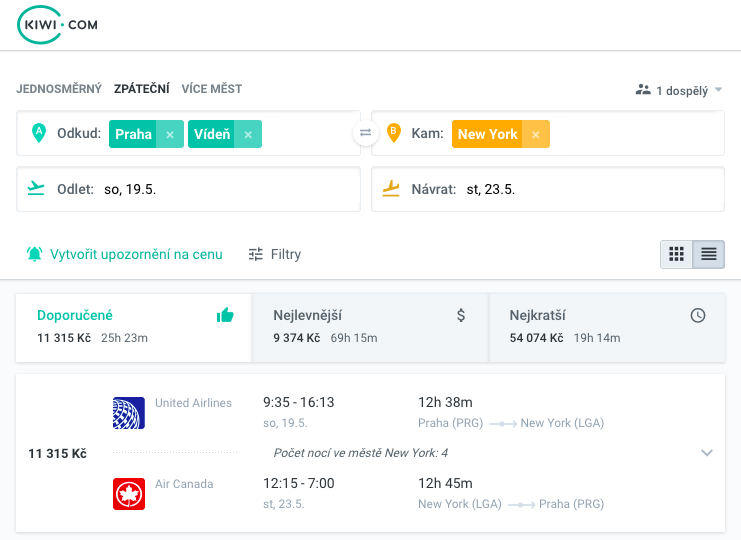Click the departure plane icon
The image size is (741, 540).
[36, 188]
